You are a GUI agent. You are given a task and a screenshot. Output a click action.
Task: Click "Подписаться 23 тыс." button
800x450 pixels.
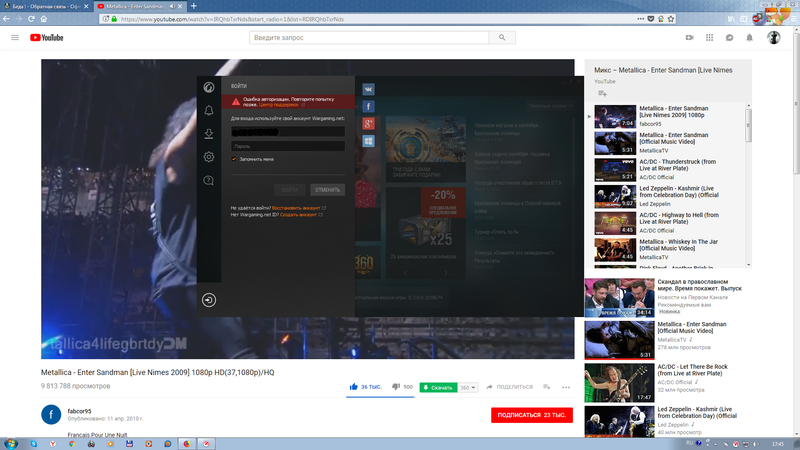[532, 415]
